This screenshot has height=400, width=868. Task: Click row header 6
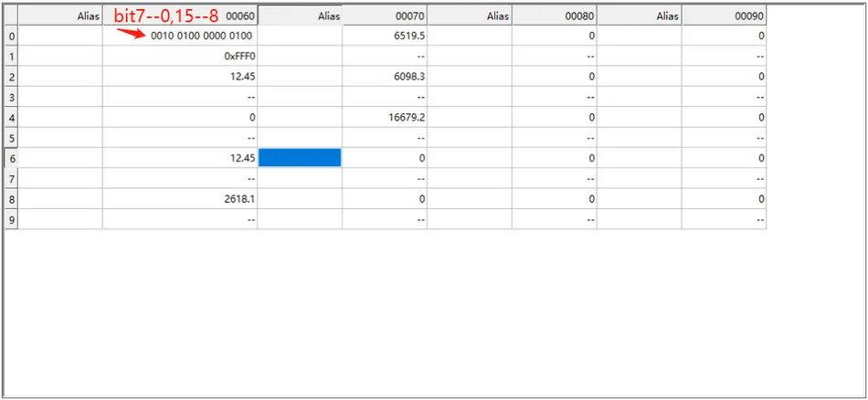point(11,158)
